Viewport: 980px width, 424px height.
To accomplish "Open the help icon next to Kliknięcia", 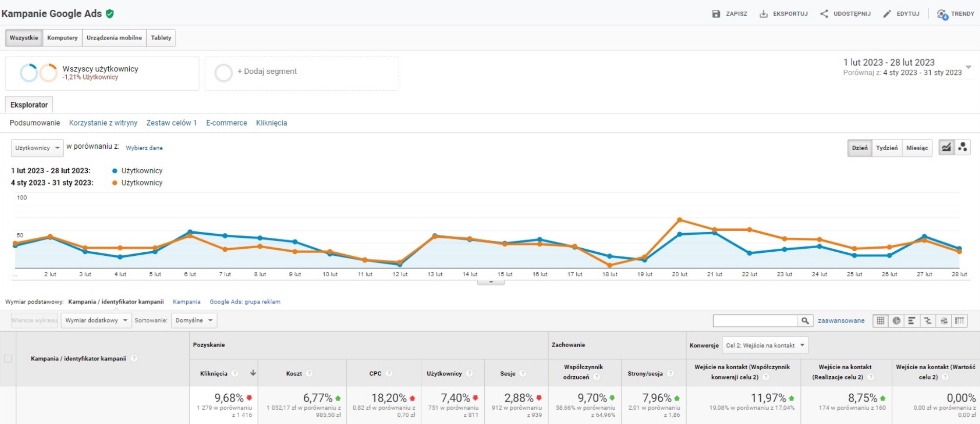I will coord(235,373).
